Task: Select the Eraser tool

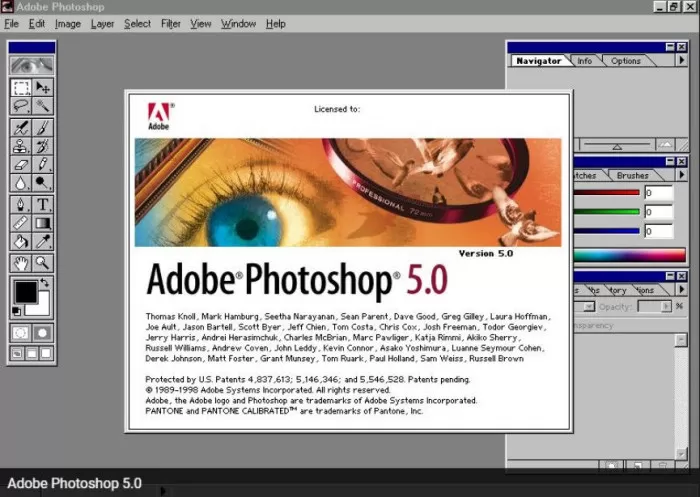Action: (21, 164)
